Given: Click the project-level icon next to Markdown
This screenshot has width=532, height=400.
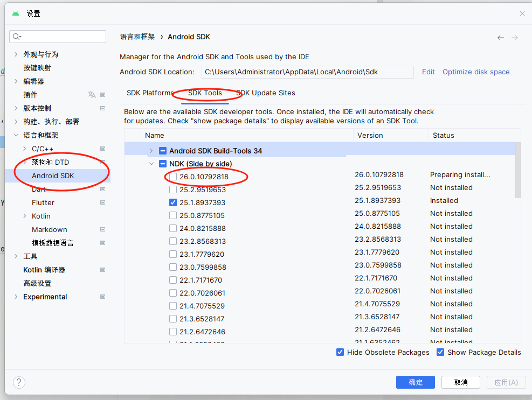Looking at the screenshot, I should coord(102,229).
